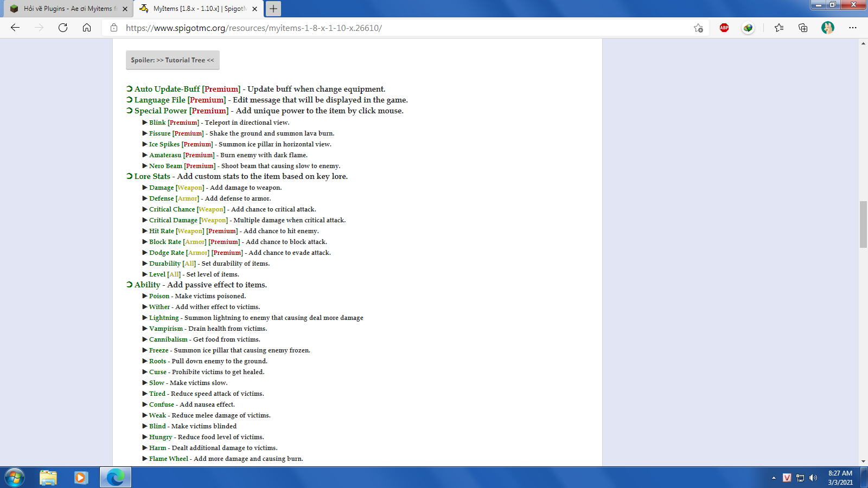
Task: Close the MyItems Spigot tab
Action: [255, 9]
